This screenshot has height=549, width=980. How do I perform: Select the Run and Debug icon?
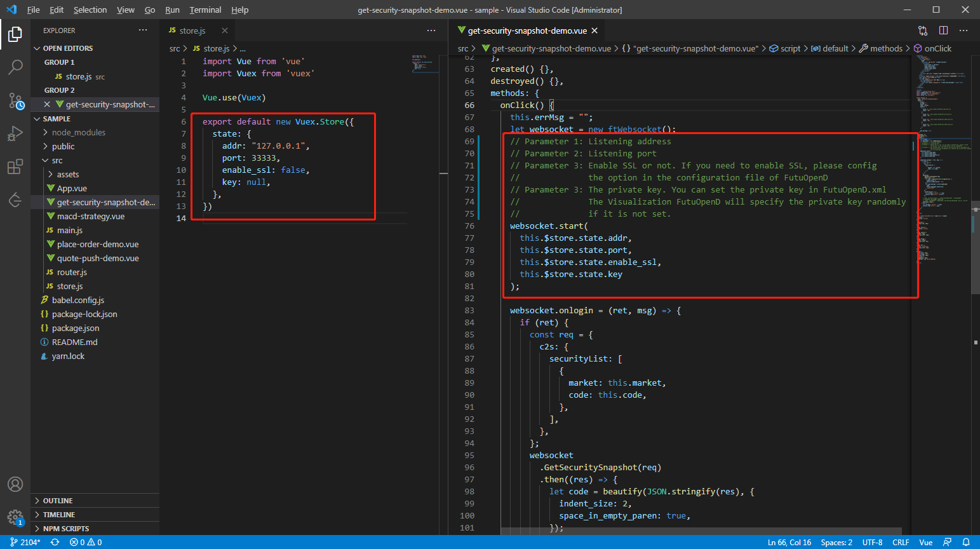pos(15,133)
